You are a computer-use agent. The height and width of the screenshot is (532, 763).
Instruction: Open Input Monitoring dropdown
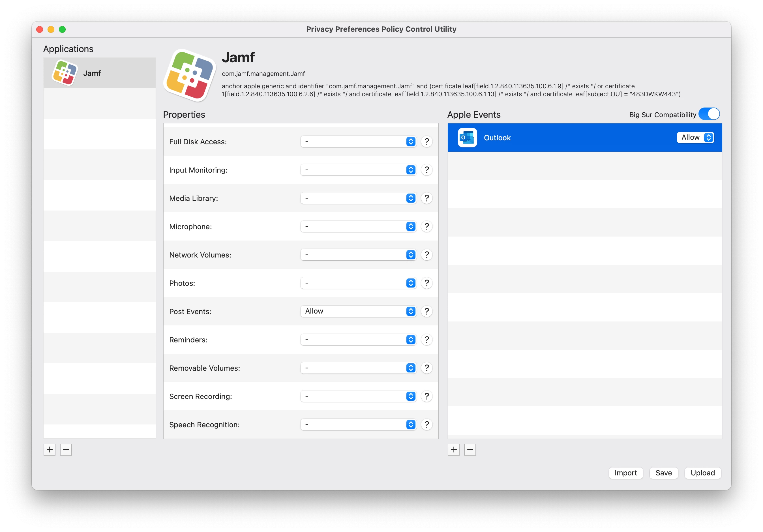[358, 170]
